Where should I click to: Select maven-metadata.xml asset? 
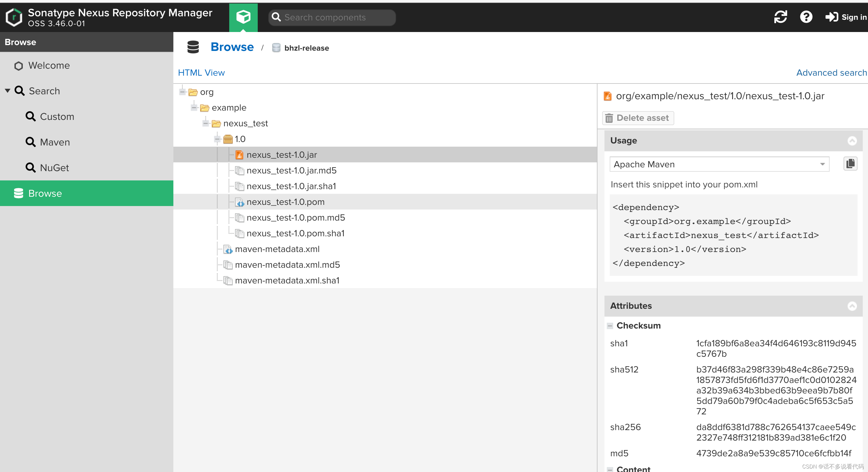277,249
